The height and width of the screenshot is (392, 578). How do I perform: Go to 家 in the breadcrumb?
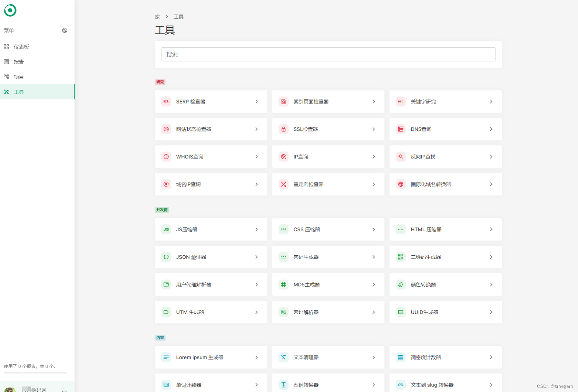point(157,17)
